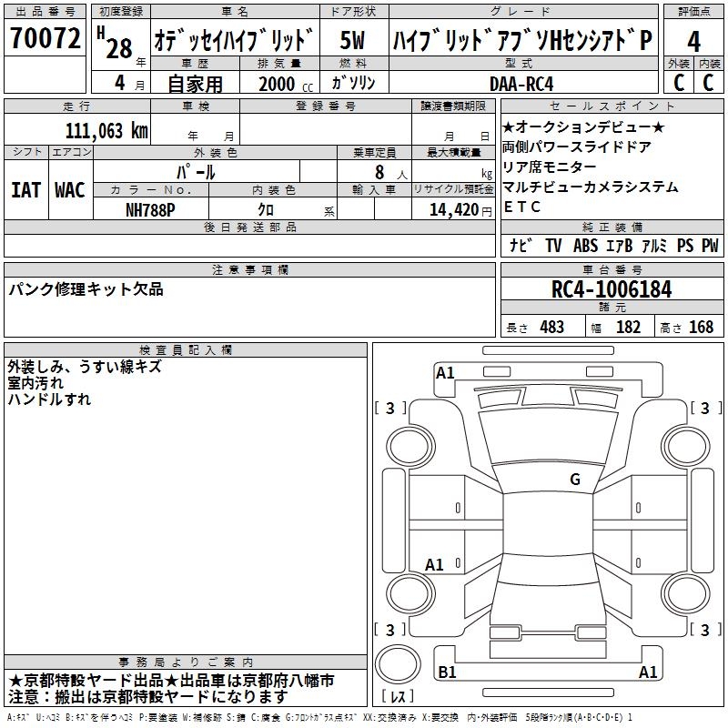Image resolution: width=728 pixels, height=728 pixels.
Task: Select the 車台番号 header
Action: coord(612,269)
